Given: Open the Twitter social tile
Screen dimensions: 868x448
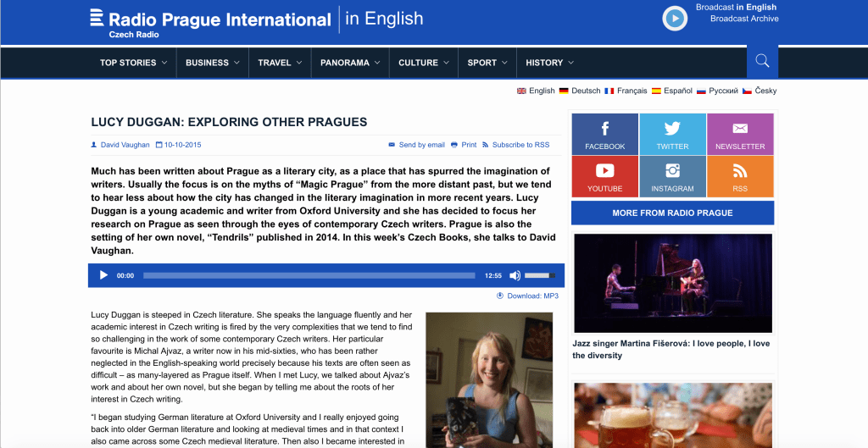Looking at the screenshot, I should [672, 134].
